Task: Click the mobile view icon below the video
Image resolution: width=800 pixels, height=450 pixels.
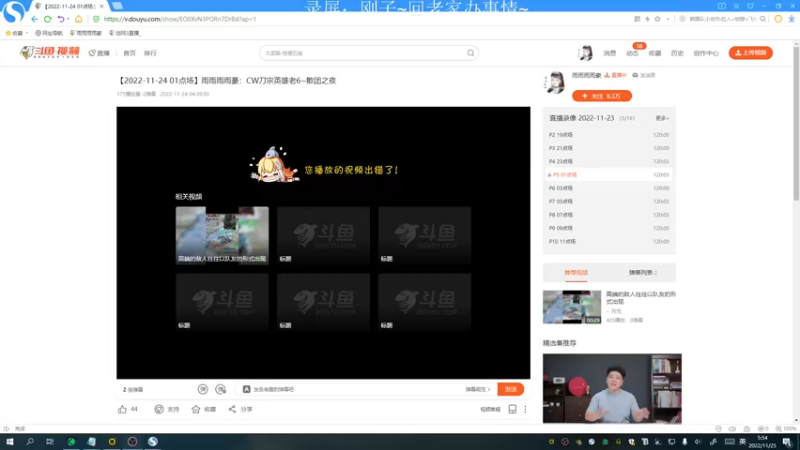Action: click(x=512, y=409)
